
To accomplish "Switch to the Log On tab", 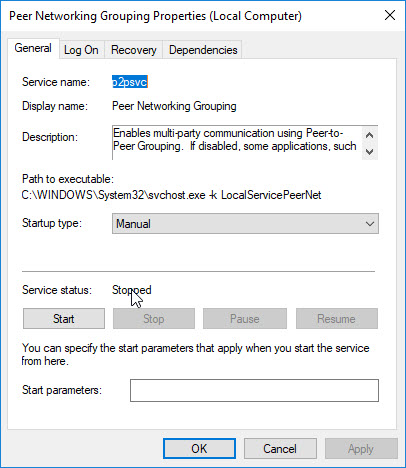I will pyautogui.click(x=81, y=50).
